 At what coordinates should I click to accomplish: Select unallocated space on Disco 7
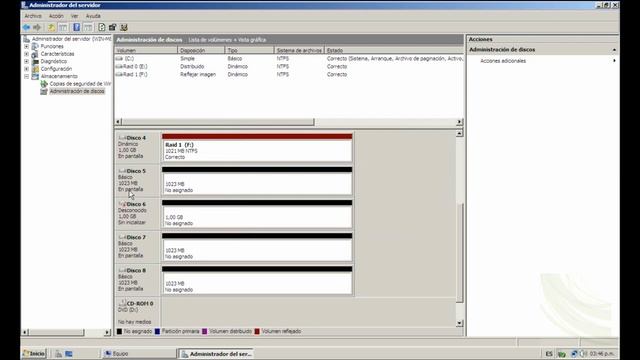[x=257, y=247]
